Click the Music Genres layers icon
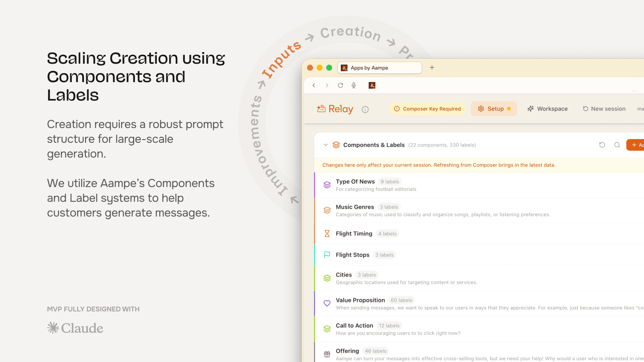Viewport: 644px width, 362px height. coord(327,210)
